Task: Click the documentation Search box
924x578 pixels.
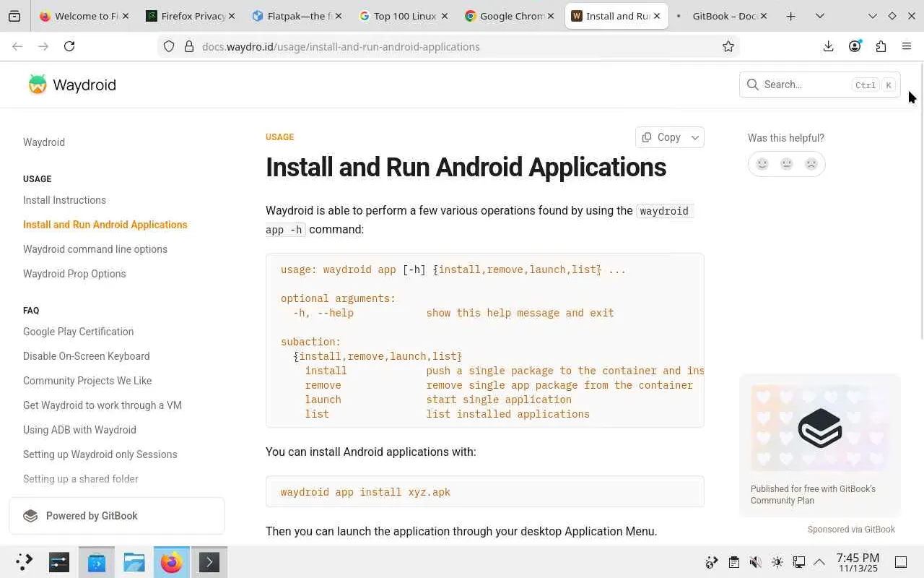Action: click(820, 85)
